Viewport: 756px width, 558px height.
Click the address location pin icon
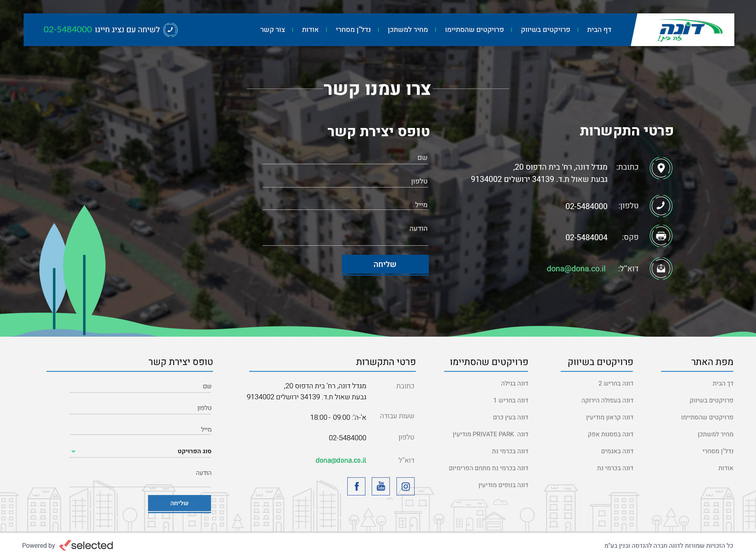661,168
